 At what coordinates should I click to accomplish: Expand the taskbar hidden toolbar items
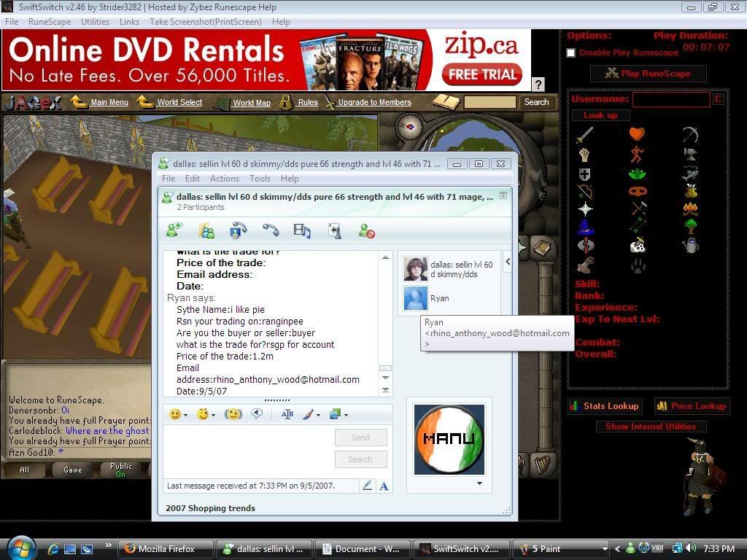(109, 545)
